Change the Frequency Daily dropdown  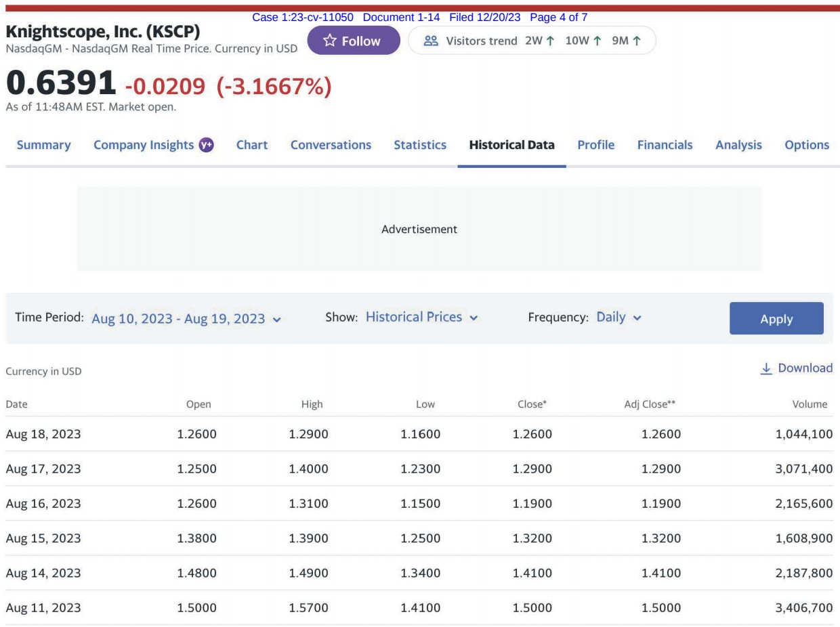pos(618,318)
